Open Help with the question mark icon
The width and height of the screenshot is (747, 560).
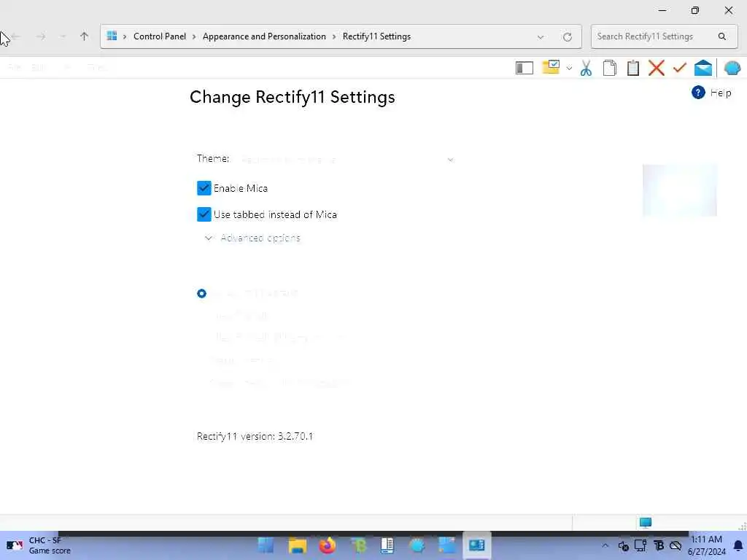pos(698,93)
